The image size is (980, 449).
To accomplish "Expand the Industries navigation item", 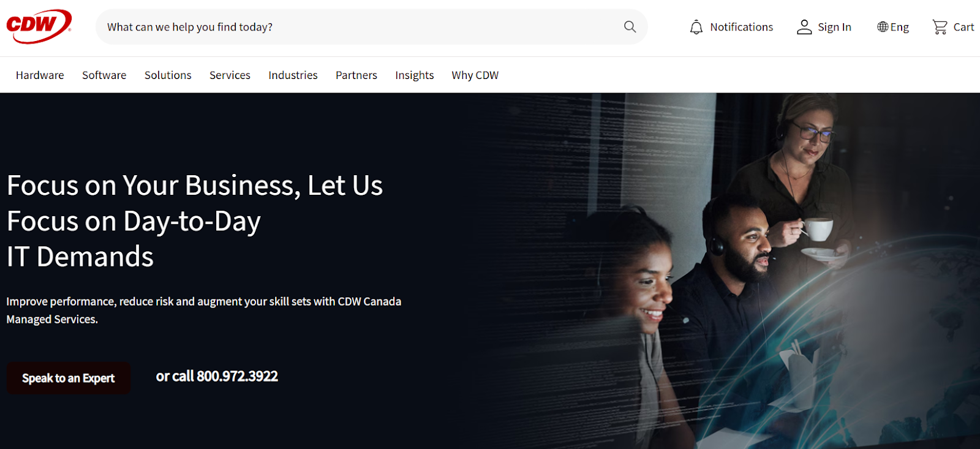I will click(x=293, y=75).
